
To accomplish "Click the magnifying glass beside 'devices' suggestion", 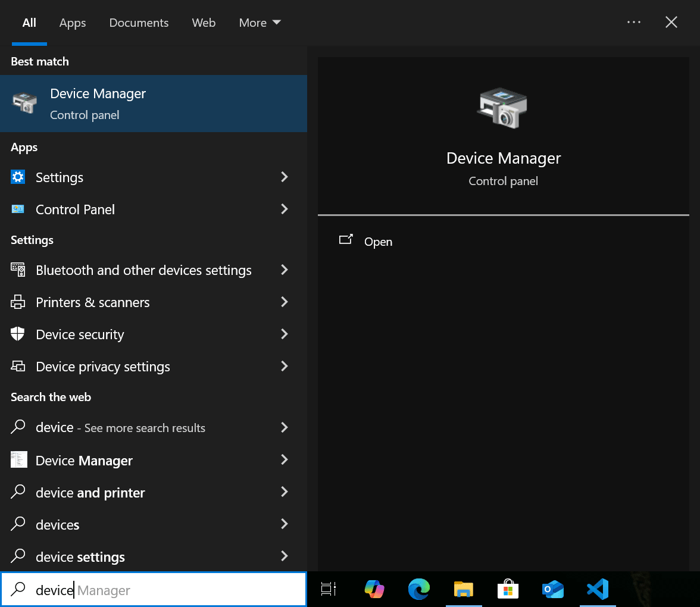I will coord(17,524).
